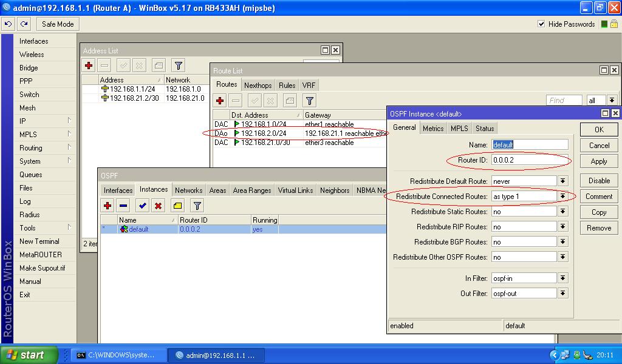
Task: Switch to the Metrics tab
Action: (x=432, y=129)
